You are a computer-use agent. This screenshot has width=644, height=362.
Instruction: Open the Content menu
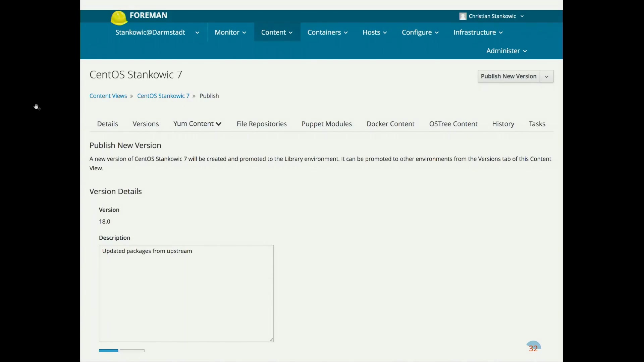pos(277,33)
